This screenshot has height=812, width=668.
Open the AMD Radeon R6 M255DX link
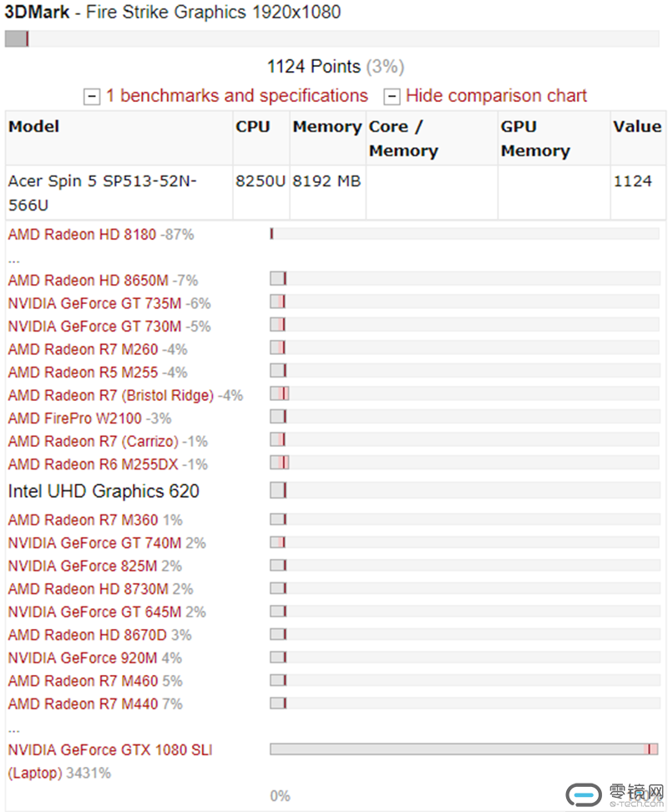pos(94,464)
